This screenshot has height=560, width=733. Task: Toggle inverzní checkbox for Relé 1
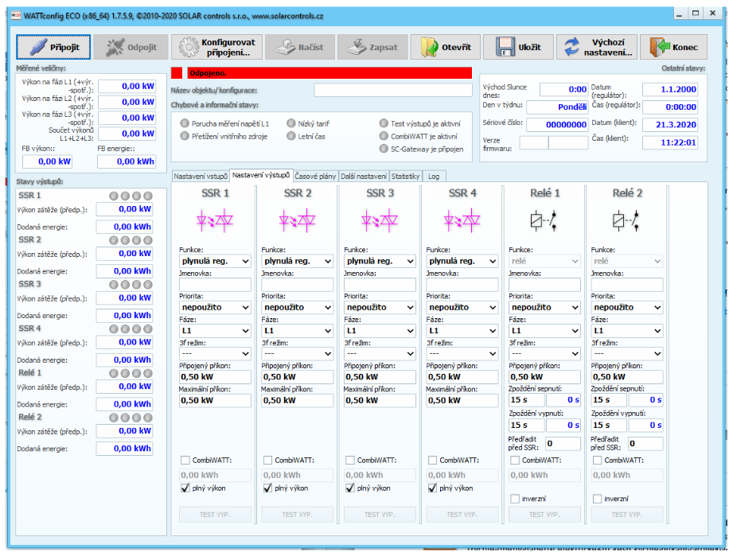(515, 499)
